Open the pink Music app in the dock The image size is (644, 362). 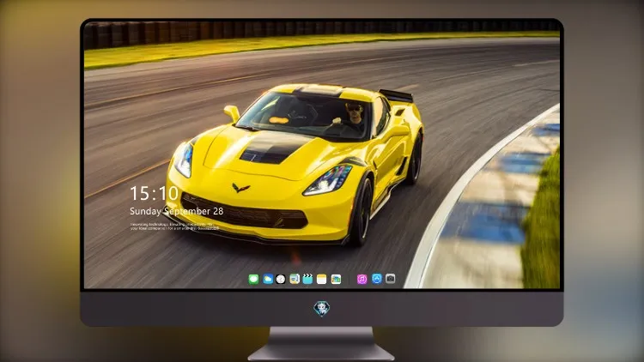click(361, 280)
